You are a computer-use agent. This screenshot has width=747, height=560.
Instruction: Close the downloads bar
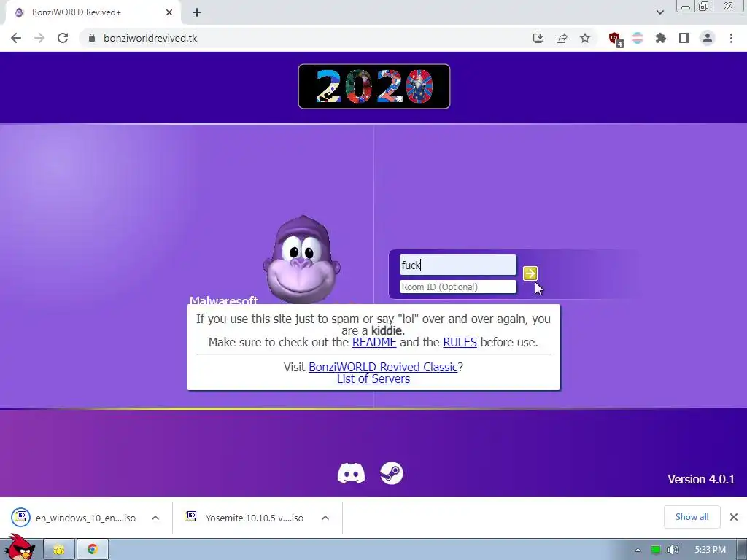[x=734, y=517]
